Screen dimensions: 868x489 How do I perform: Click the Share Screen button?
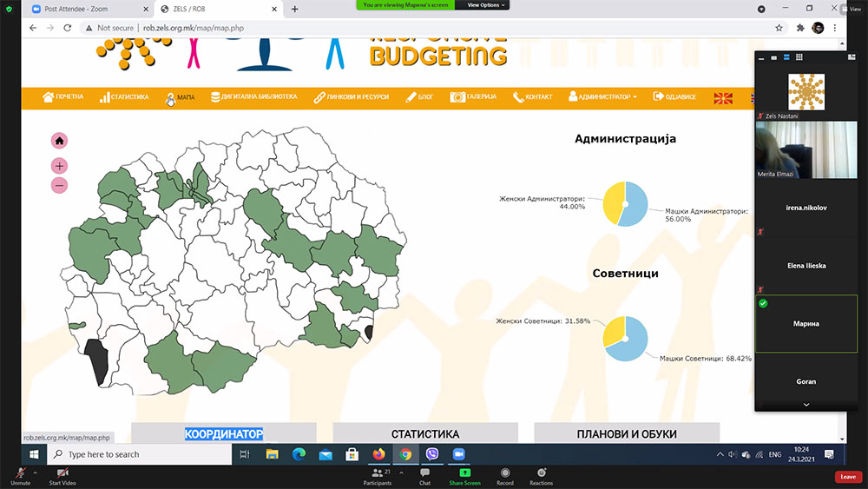[464, 476]
